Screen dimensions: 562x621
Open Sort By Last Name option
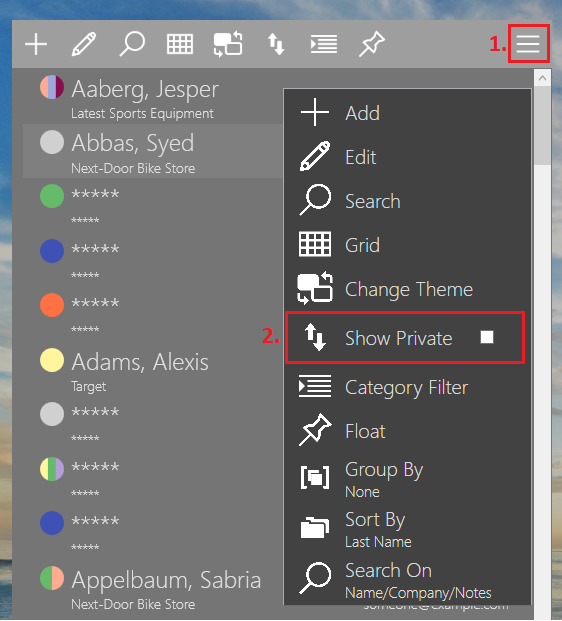pos(408,529)
